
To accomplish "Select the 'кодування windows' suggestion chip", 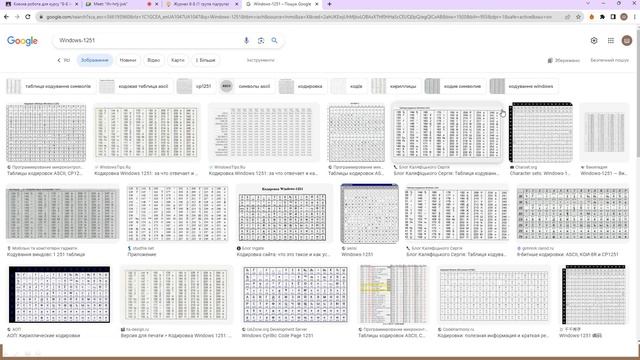I will click(523, 86).
